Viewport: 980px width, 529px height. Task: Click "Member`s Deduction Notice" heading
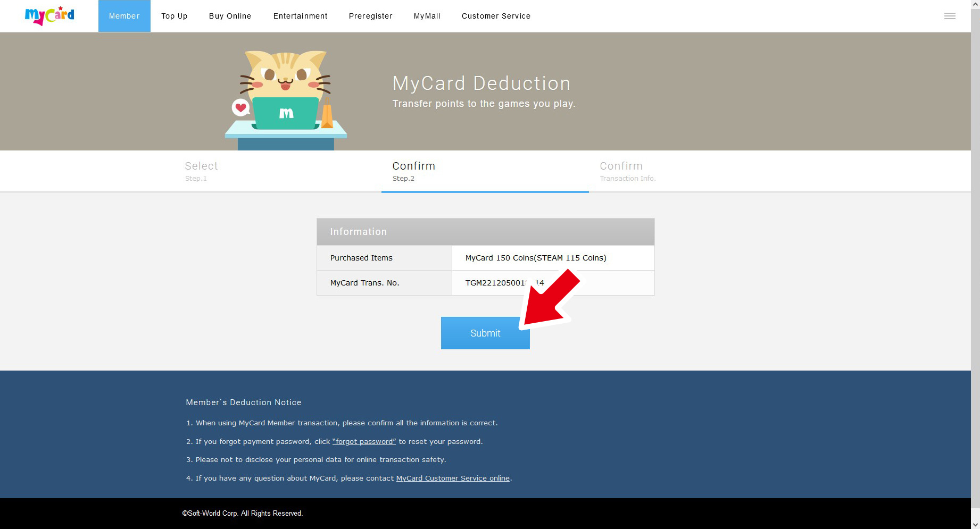pos(244,402)
